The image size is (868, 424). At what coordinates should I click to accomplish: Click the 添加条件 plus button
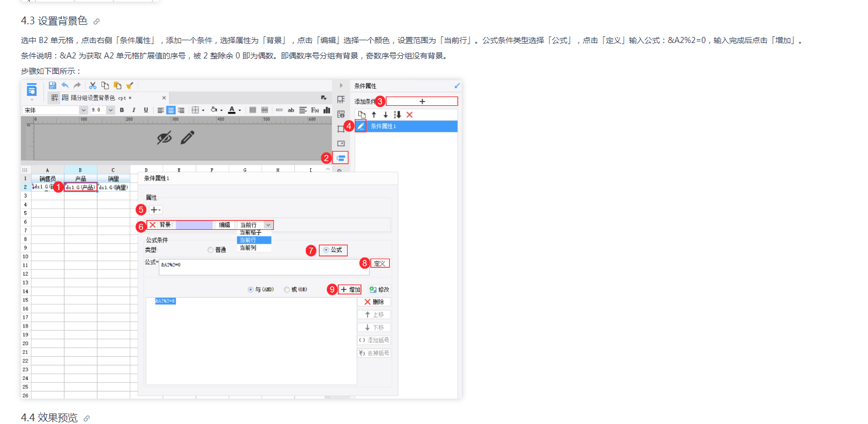[x=422, y=101]
